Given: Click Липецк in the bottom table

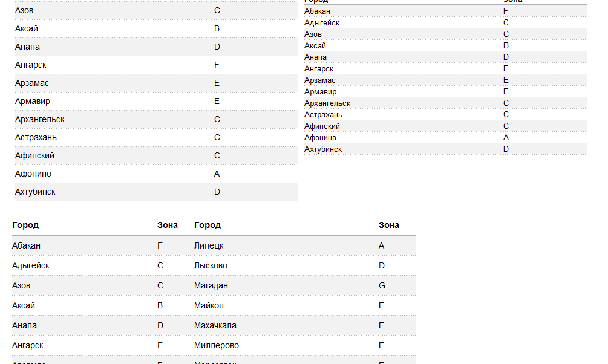Looking at the screenshot, I should (x=209, y=245).
